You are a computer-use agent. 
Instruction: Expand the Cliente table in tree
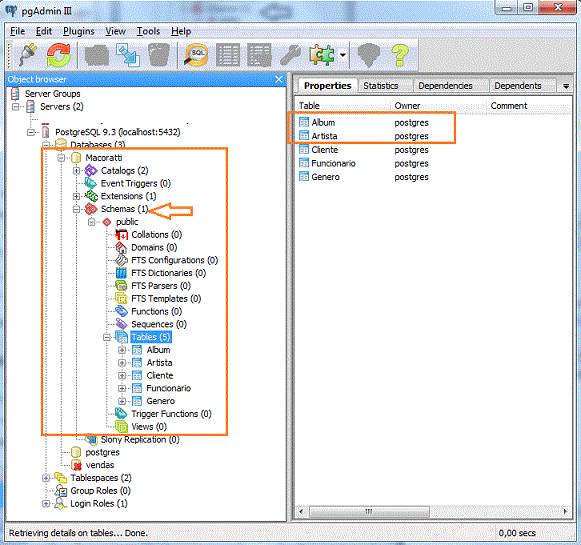122,376
